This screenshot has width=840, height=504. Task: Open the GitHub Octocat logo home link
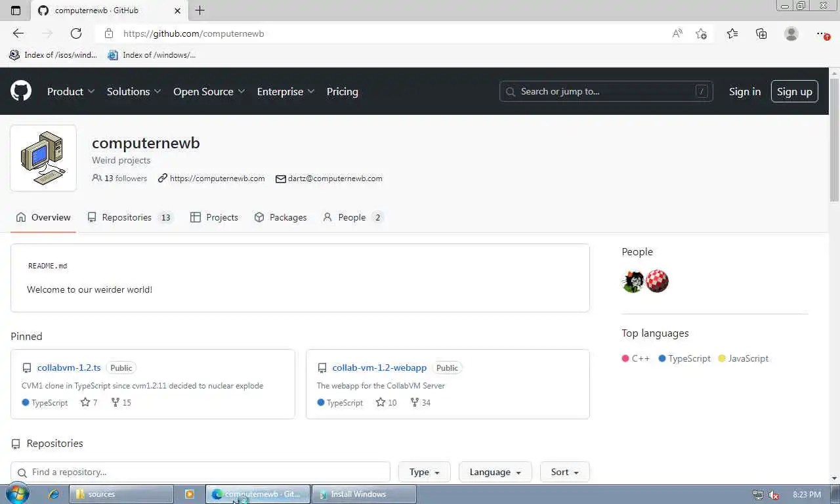coord(21,91)
